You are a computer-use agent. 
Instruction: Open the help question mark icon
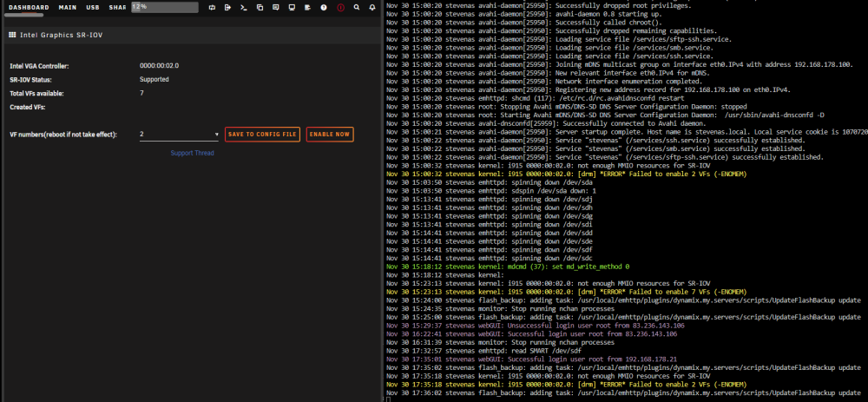[x=324, y=8]
